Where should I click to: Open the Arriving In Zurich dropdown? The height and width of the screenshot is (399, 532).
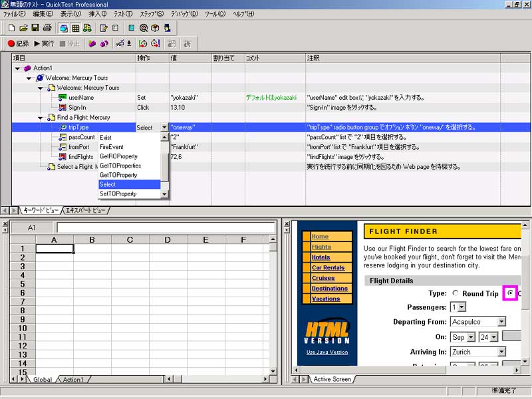click(x=501, y=352)
